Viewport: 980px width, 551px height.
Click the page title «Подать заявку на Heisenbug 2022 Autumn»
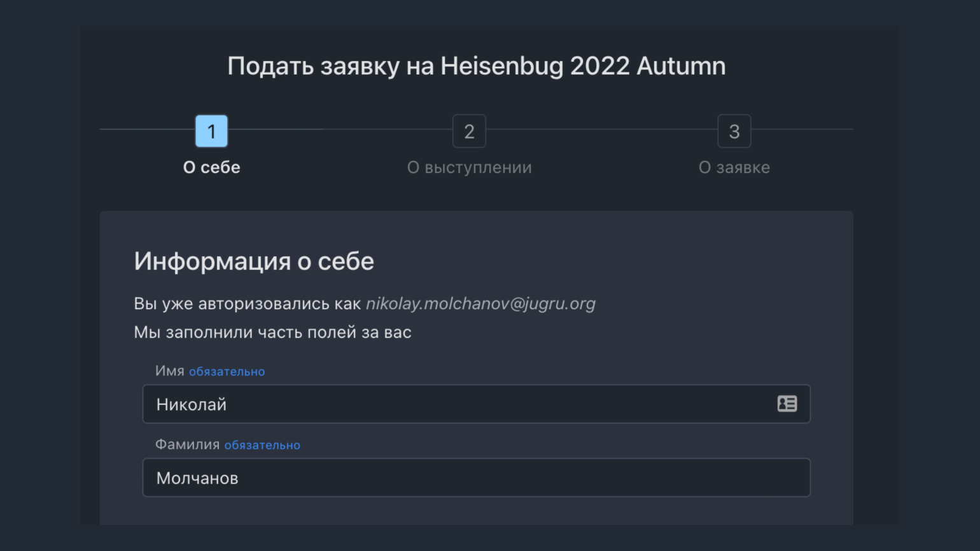(x=477, y=66)
